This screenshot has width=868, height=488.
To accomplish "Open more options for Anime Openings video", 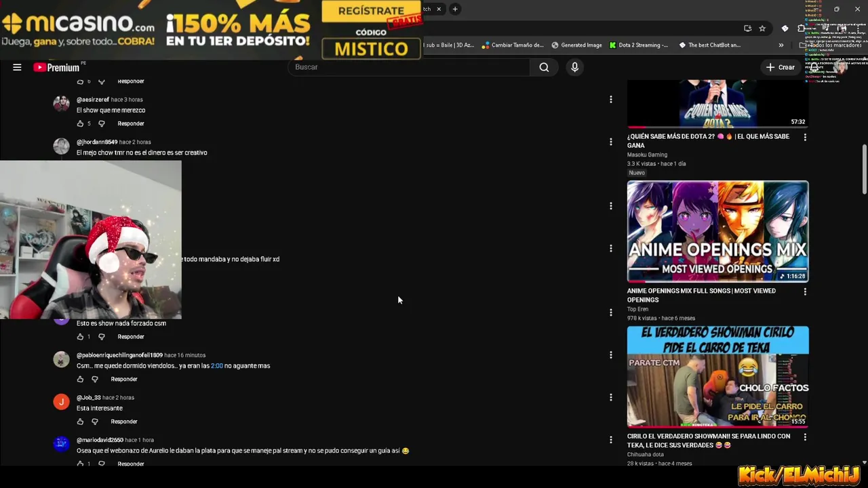I will point(805,291).
